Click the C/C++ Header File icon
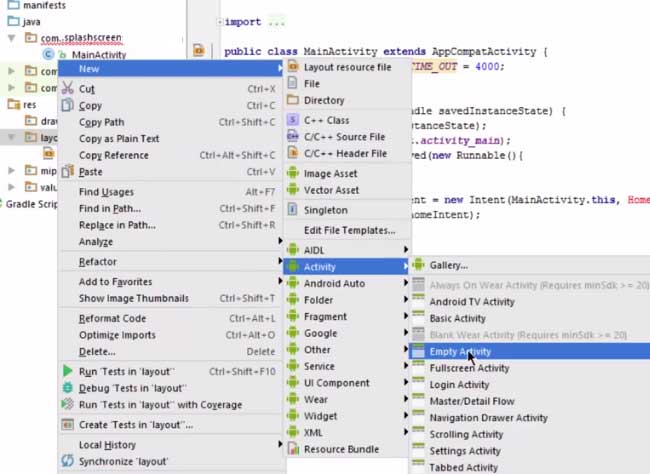The image size is (650, 474). pos(293,153)
